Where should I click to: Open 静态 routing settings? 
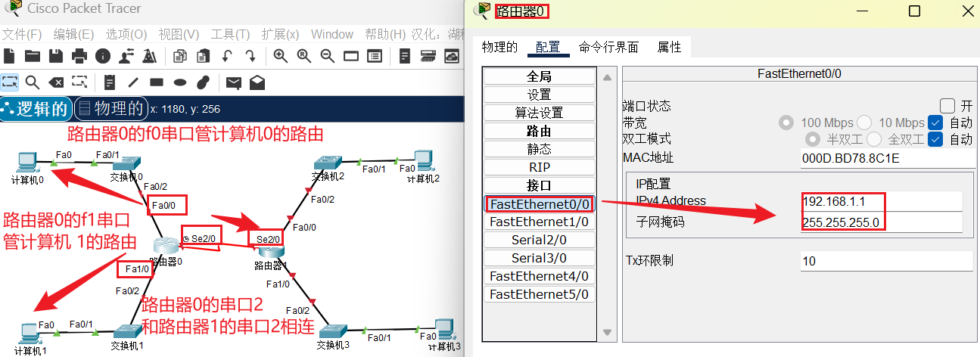coord(540,149)
